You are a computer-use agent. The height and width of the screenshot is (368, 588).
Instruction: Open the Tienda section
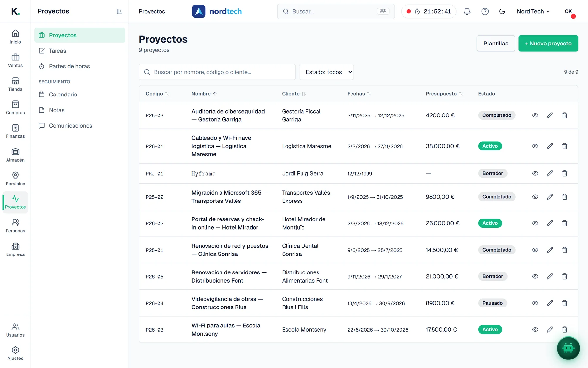coord(15,84)
